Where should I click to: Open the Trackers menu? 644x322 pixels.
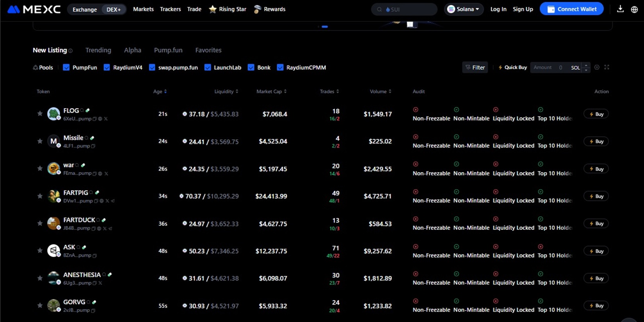tap(170, 9)
